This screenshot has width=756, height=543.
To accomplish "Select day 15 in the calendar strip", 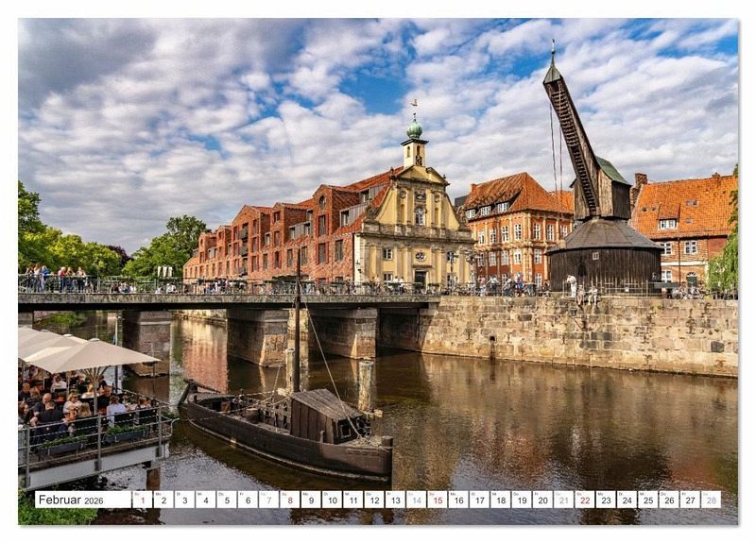I will [x=438, y=500].
